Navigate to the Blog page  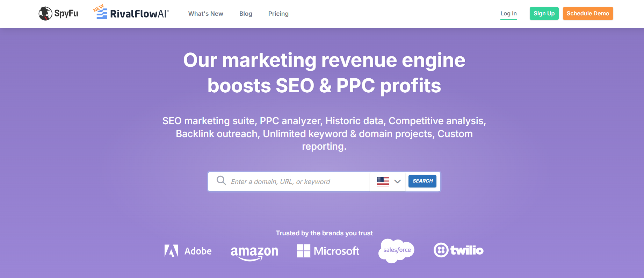tap(246, 14)
